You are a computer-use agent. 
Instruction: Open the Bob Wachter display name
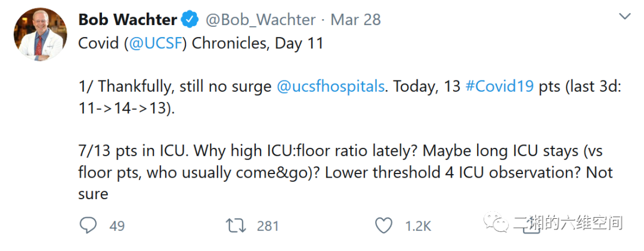tap(128, 20)
